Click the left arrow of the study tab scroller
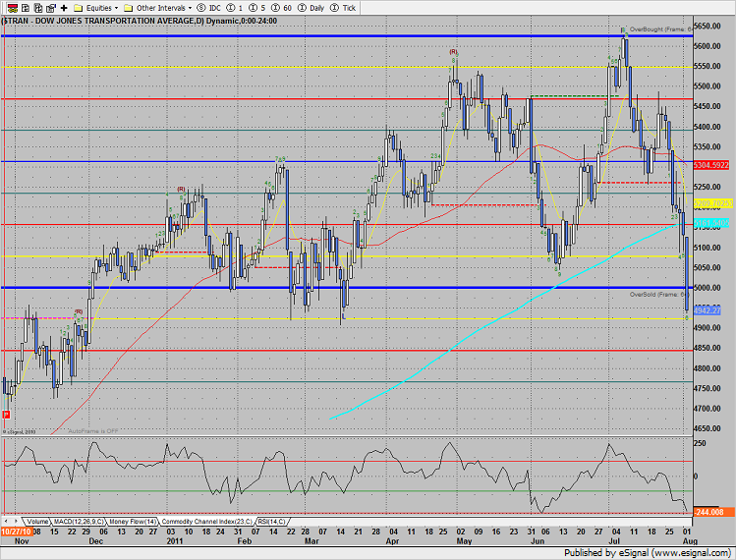This screenshot has width=736, height=560. tap(6, 521)
